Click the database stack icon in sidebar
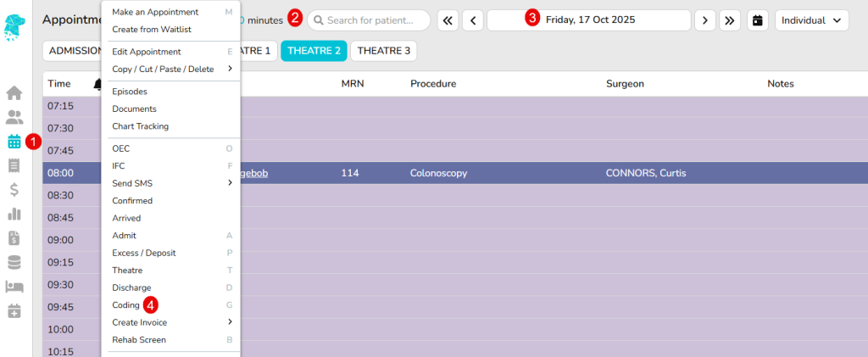 (14, 263)
